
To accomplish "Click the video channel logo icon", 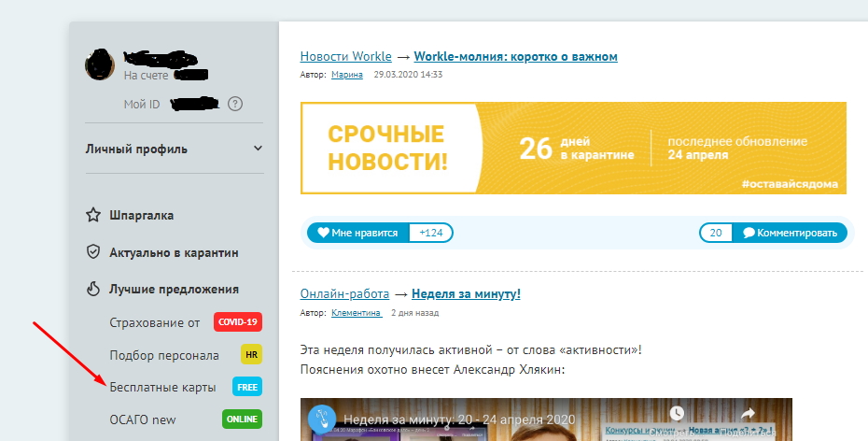I will point(322,419).
